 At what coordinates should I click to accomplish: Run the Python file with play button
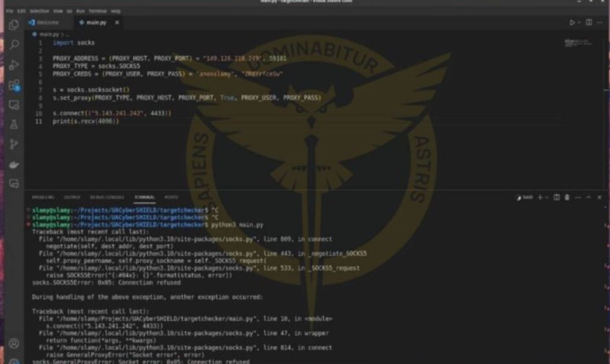click(572, 22)
